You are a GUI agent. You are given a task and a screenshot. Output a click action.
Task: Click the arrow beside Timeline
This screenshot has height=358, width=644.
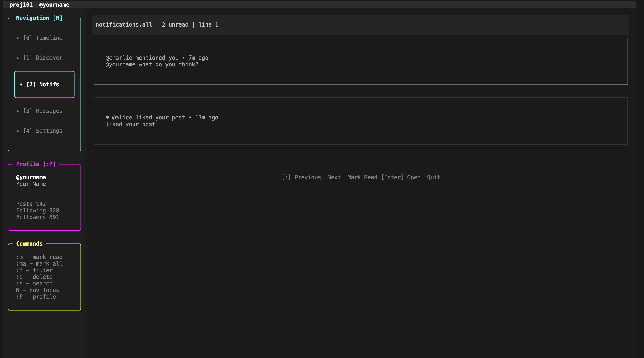pyautogui.click(x=18, y=38)
